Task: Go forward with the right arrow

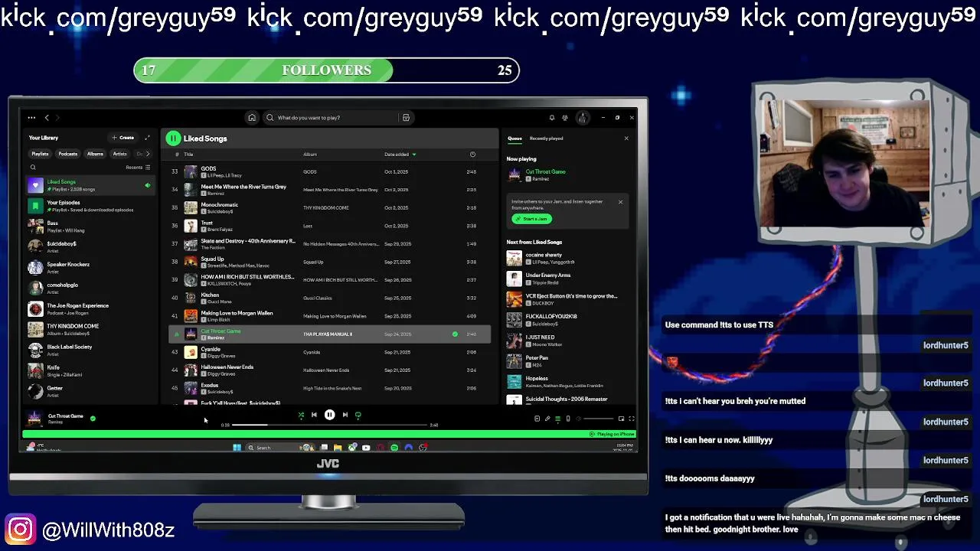Action: coord(57,118)
